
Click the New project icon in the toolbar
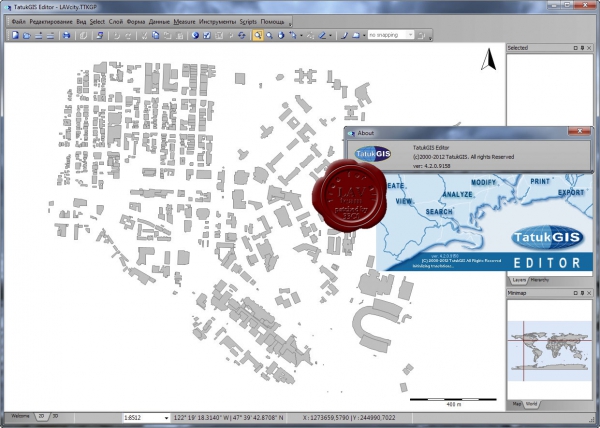(x=15, y=36)
